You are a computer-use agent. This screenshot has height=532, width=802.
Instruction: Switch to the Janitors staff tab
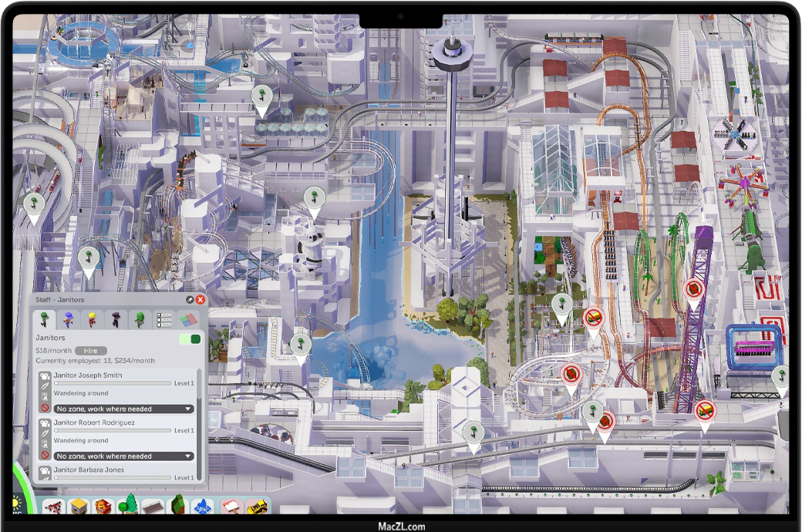45,319
